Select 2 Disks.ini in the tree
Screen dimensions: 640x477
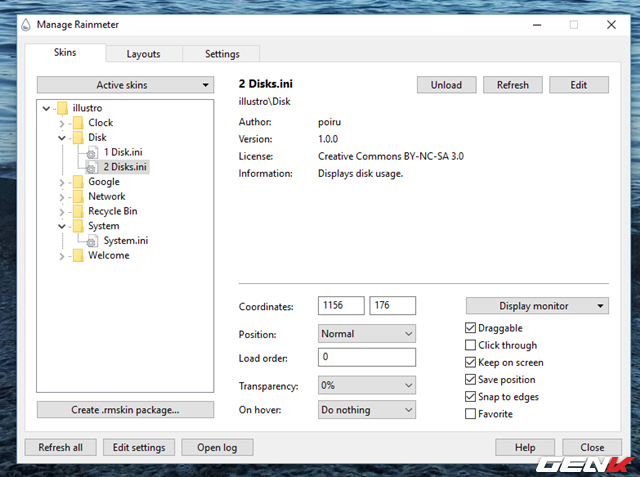[125, 167]
